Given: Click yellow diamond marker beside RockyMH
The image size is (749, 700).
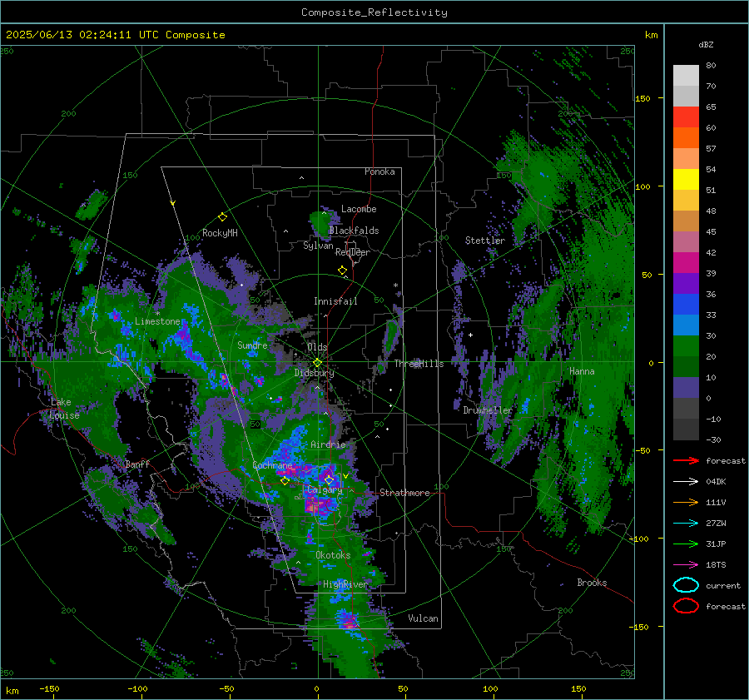Looking at the screenshot, I should [222, 217].
